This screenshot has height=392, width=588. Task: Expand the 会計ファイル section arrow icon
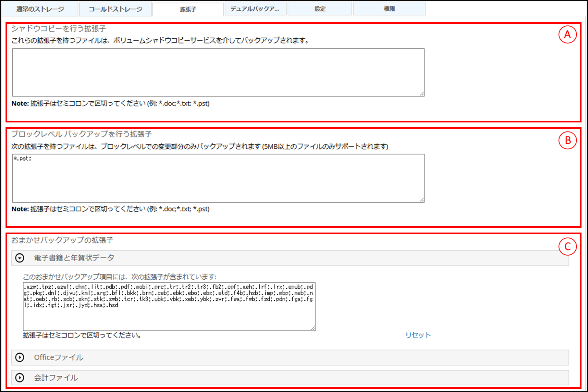click(x=20, y=378)
